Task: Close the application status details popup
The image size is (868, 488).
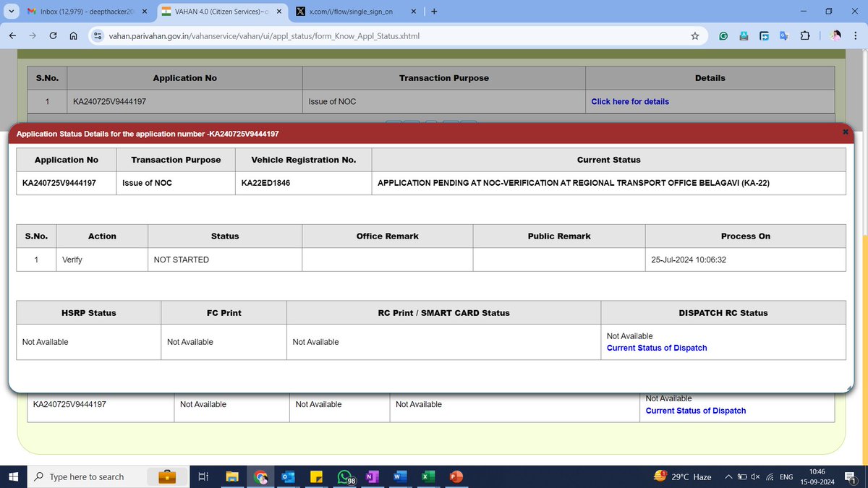Action: pyautogui.click(x=846, y=132)
